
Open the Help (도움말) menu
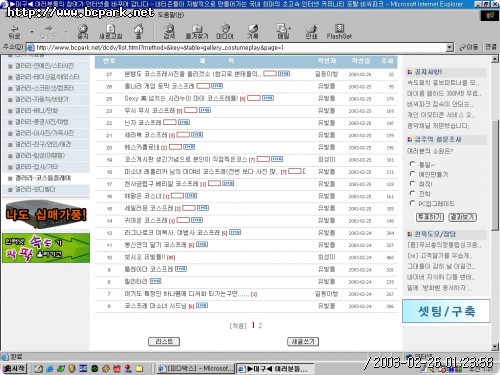[x=171, y=15]
